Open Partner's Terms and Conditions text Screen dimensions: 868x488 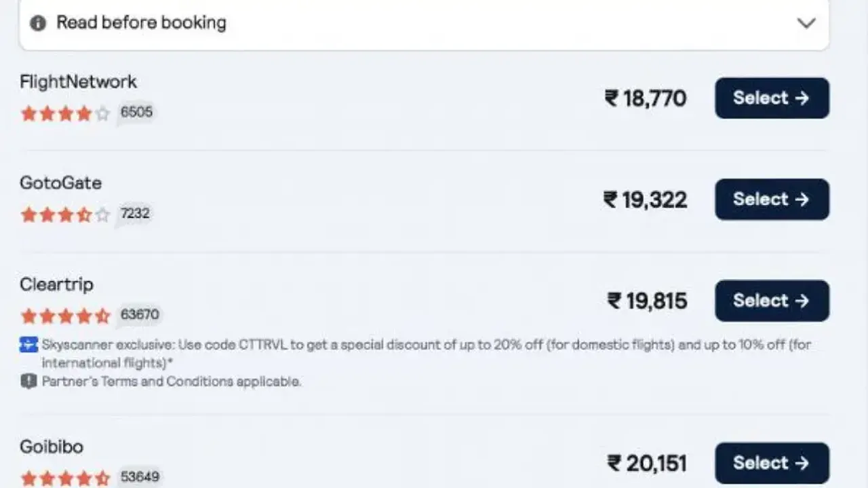pos(172,381)
